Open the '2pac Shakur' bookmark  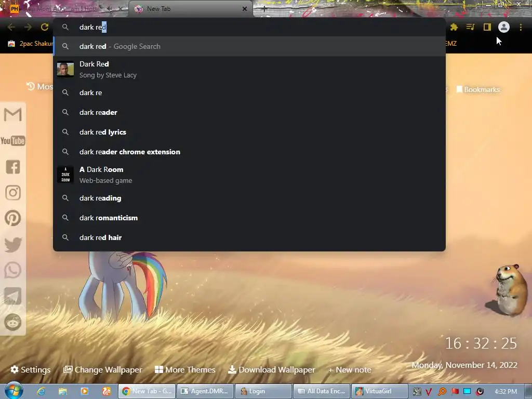pyautogui.click(x=31, y=44)
